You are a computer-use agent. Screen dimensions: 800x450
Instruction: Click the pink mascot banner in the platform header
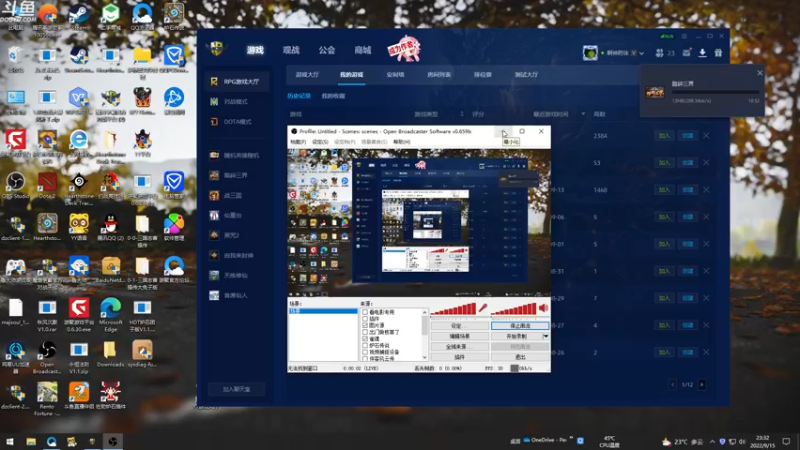tap(404, 49)
